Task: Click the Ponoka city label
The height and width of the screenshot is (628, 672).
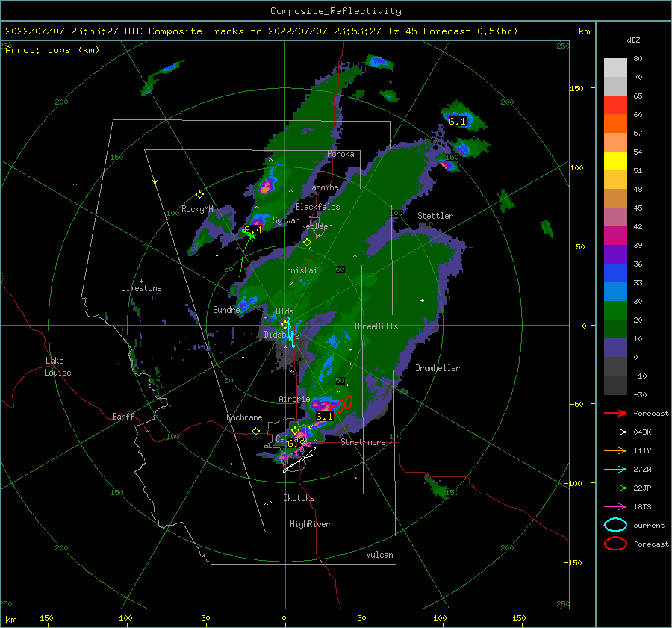Action: (x=340, y=154)
